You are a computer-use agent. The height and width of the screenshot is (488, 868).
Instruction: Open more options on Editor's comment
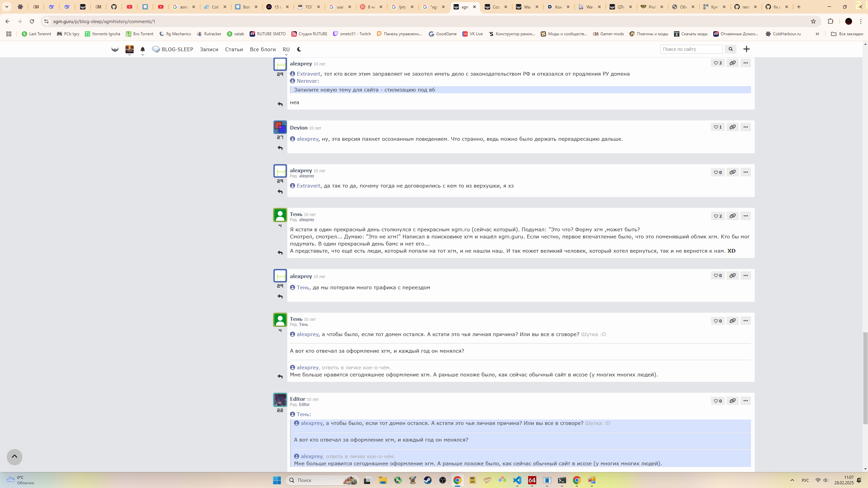pos(745,401)
